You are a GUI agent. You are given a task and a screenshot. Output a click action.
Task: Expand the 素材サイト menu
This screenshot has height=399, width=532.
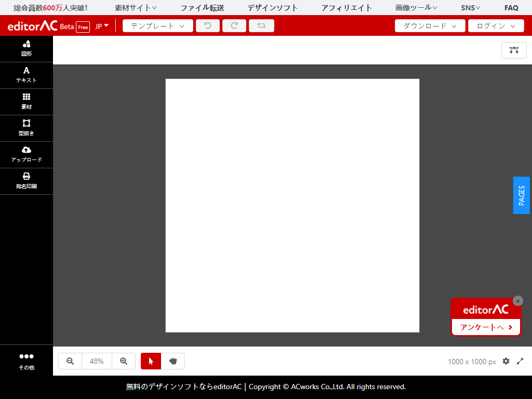pyautogui.click(x=136, y=8)
